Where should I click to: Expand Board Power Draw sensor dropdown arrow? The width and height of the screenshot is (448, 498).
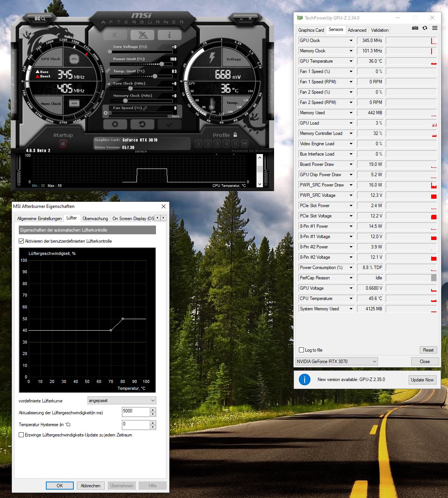pyautogui.click(x=351, y=164)
